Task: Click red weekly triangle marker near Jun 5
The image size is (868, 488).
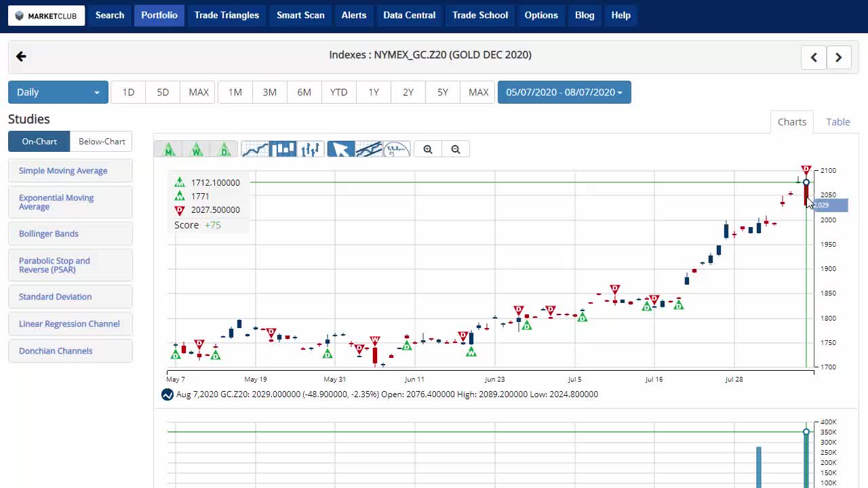Action: [x=375, y=341]
